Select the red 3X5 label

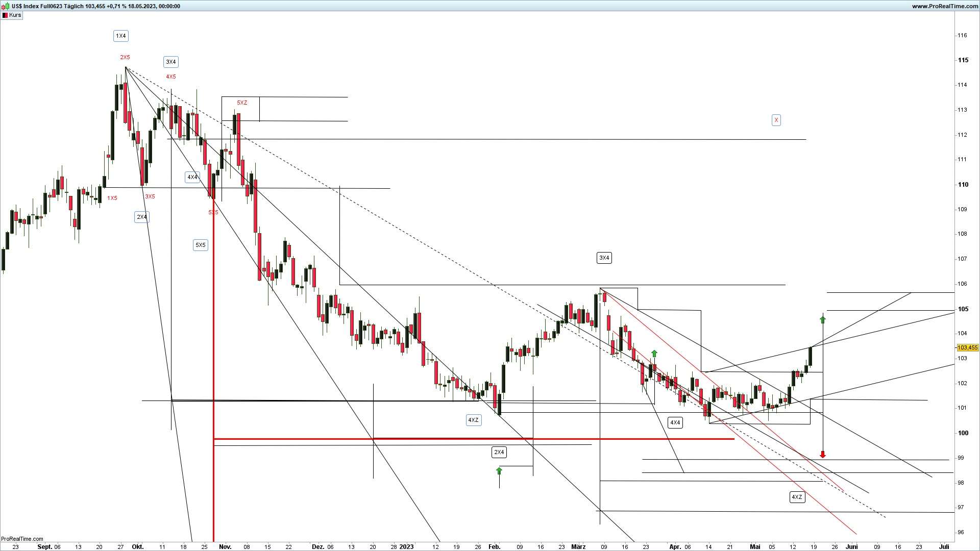pyautogui.click(x=150, y=196)
